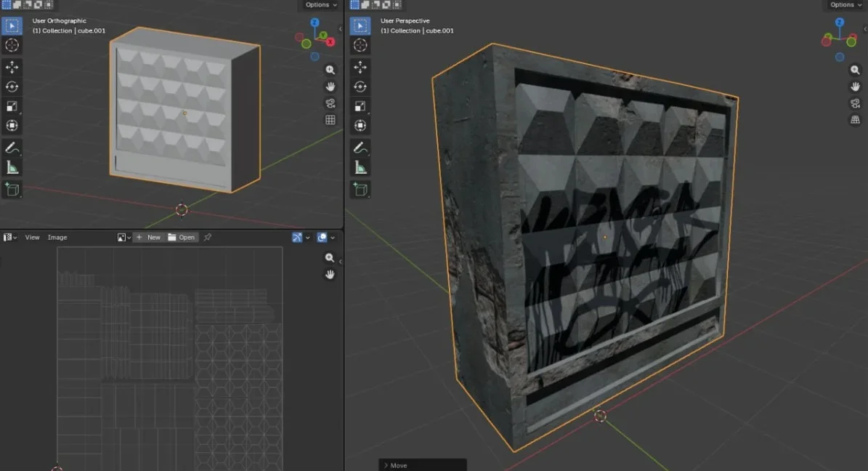Click the hand pan icon in image editor
The image size is (868, 471).
(330, 274)
